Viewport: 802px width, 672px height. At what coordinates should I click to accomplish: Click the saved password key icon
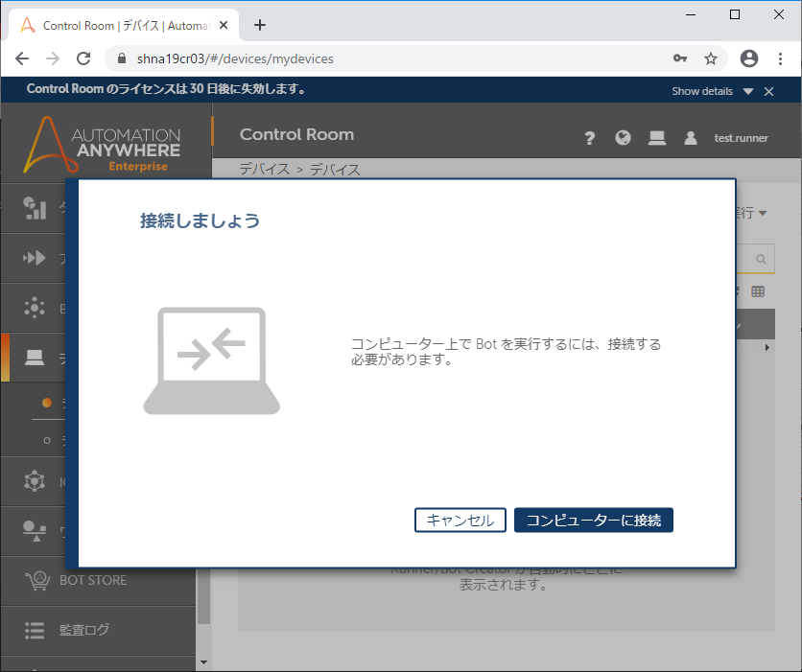pyautogui.click(x=680, y=58)
